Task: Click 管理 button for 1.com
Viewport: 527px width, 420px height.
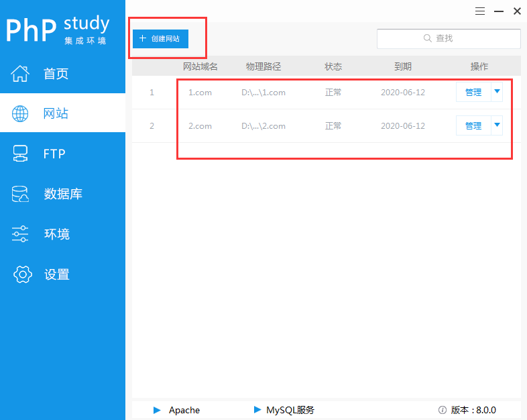Action: point(473,92)
